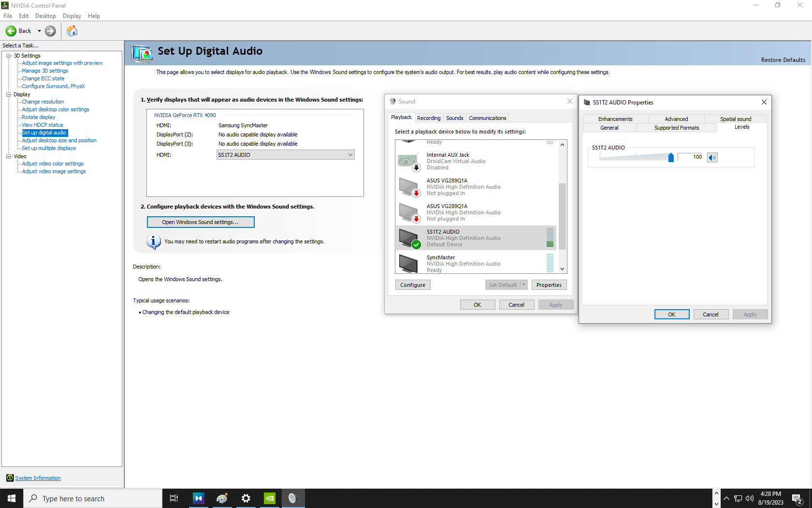Open the blue app icon in taskbar

(199, 498)
